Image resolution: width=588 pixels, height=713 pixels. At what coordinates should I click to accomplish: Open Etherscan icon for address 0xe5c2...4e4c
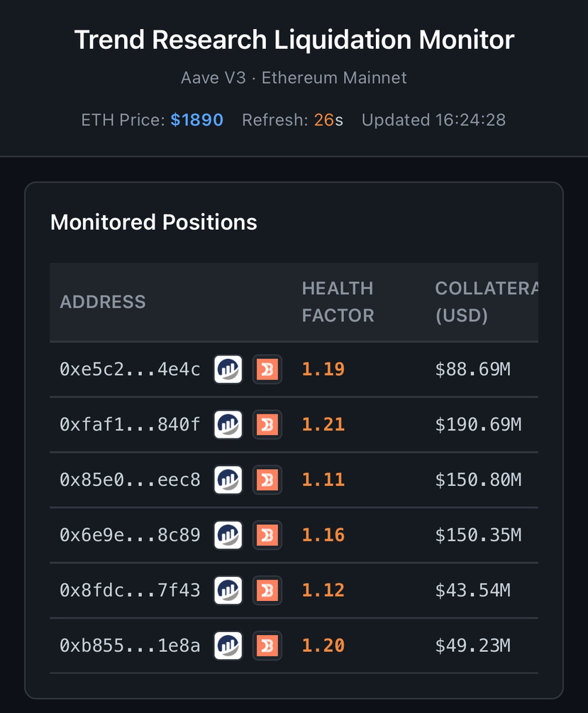point(228,370)
